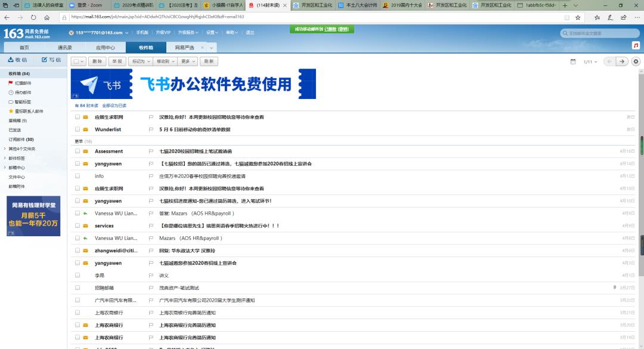Go to the next page arrow
The height and width of the screenshot is (349, 644).
coord(621,61)
